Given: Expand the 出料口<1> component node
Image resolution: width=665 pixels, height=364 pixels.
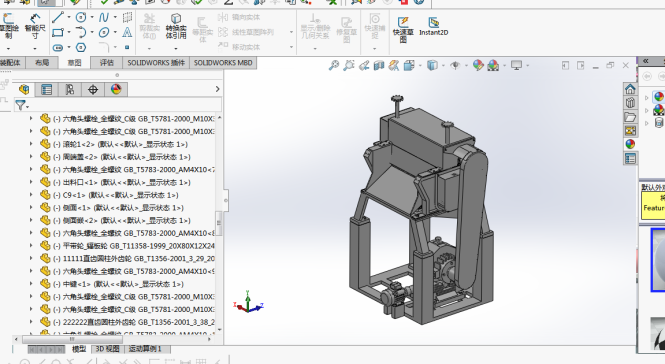Looking at the screenshot, I should click(x=31, y=182).
